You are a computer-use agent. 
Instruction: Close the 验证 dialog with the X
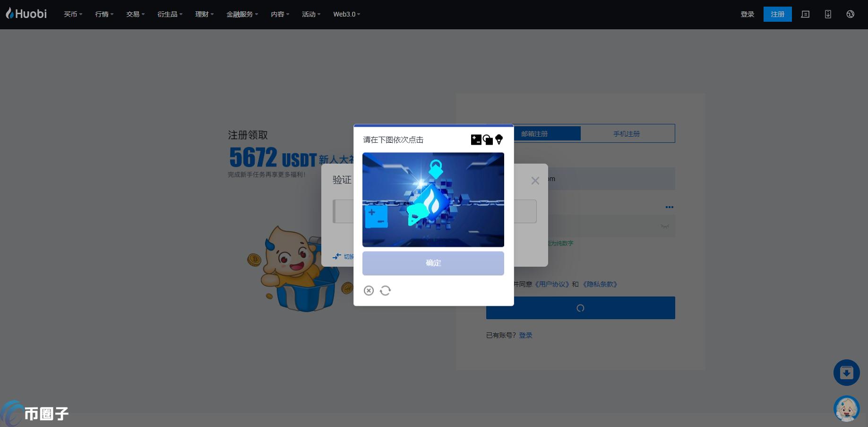tap(535, 181)
